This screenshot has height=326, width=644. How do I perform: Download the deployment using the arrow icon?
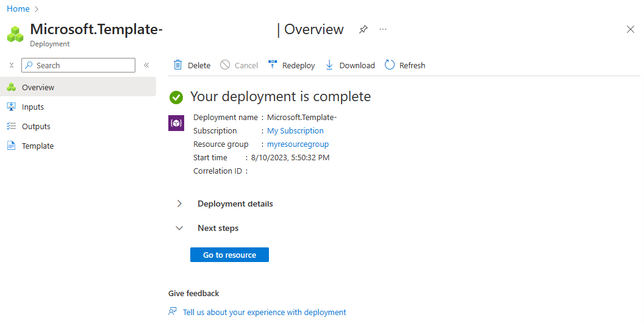click(x=329, y=65)
